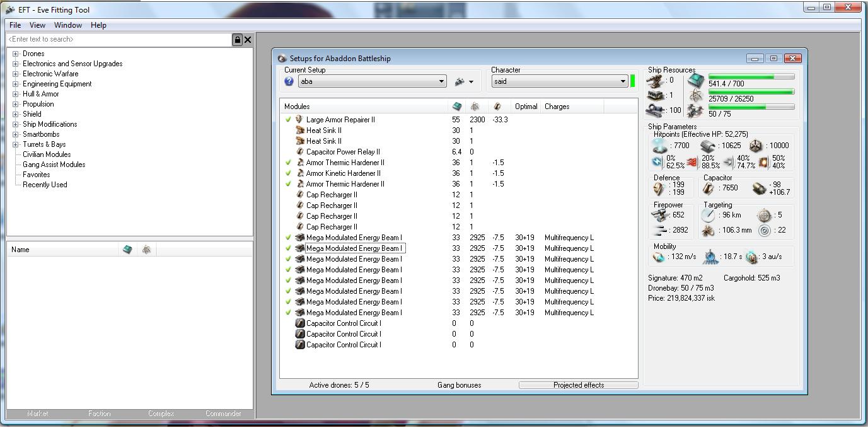The image size is (868, 428).
Task: Click the warp speed icon showing 3 au/s
Action: [751, 257]
